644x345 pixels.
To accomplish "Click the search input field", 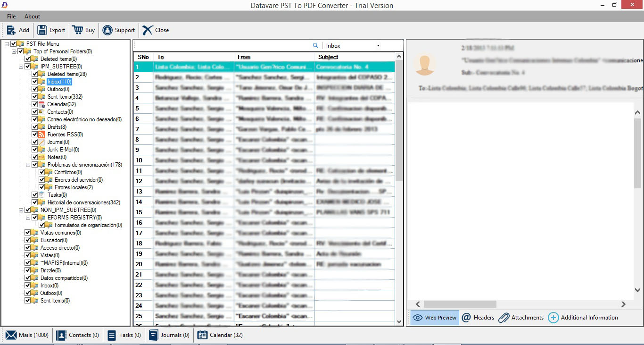I will point(224,46).
